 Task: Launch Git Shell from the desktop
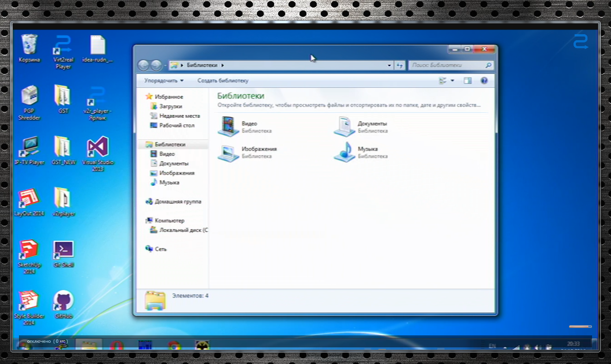point(63,254)
